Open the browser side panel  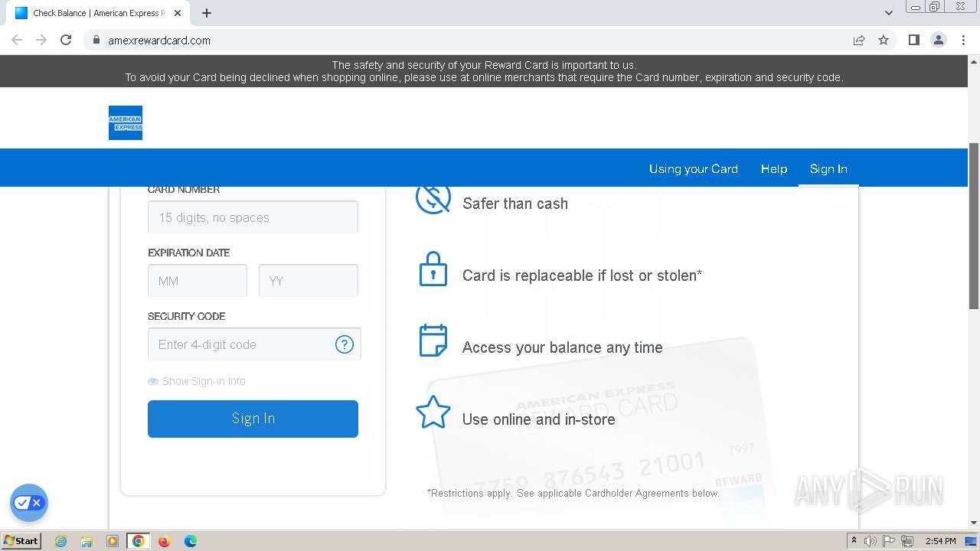tap(913, 40)
